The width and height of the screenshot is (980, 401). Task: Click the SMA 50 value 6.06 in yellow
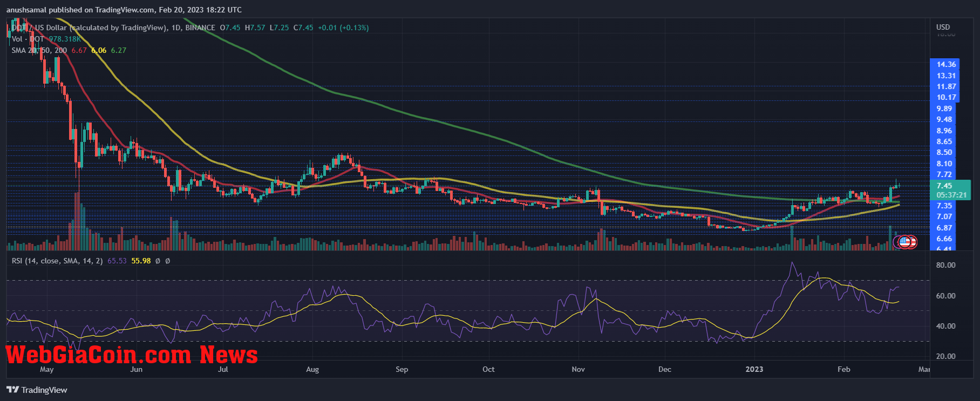click(99, 50)
